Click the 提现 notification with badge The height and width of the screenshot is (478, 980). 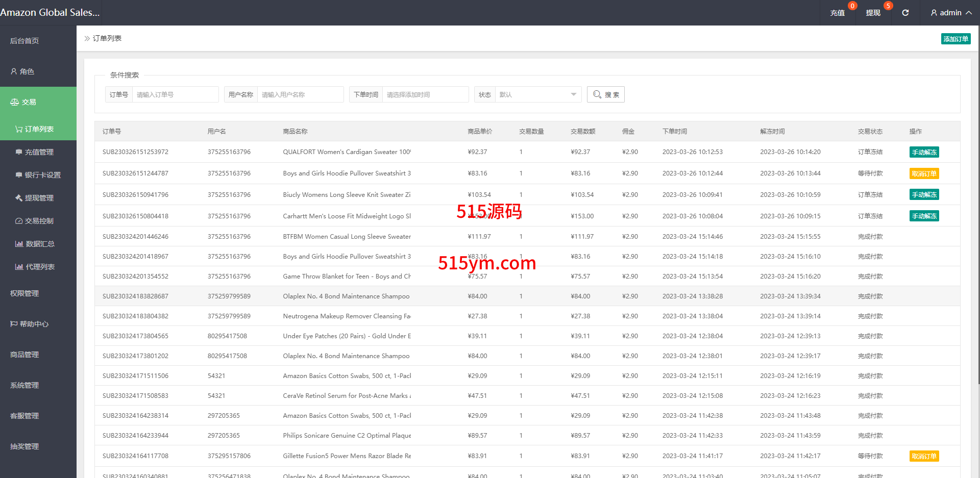[x=873, y=13]
